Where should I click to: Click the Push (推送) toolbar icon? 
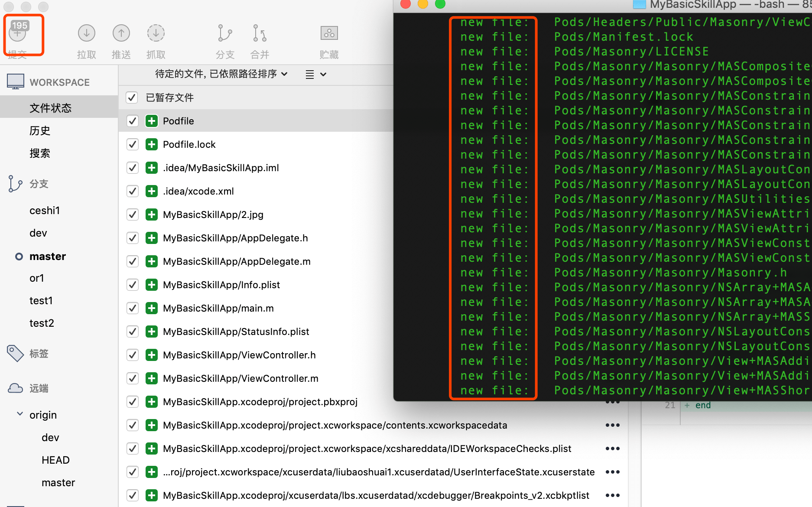(121, 33)
